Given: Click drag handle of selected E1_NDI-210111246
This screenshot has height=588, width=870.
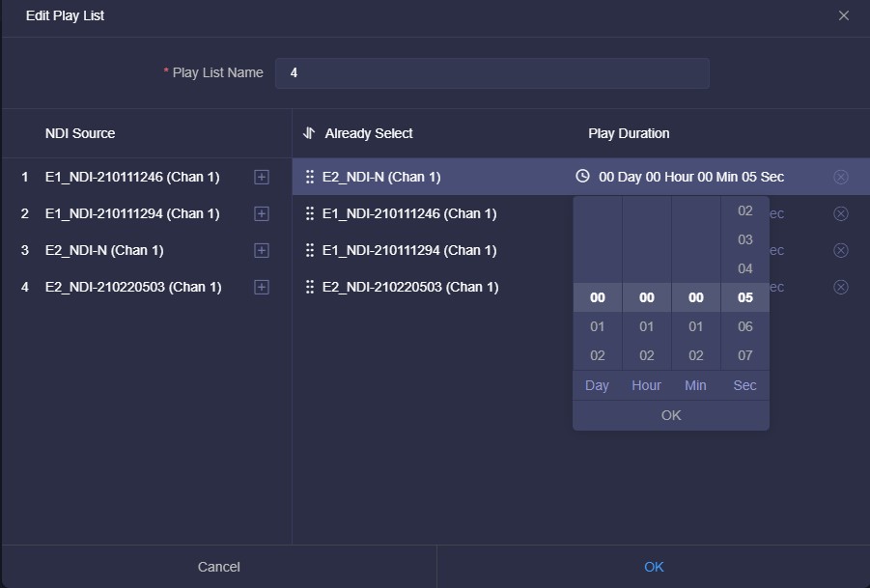Looking at the screenshot, I should [310, 213].
